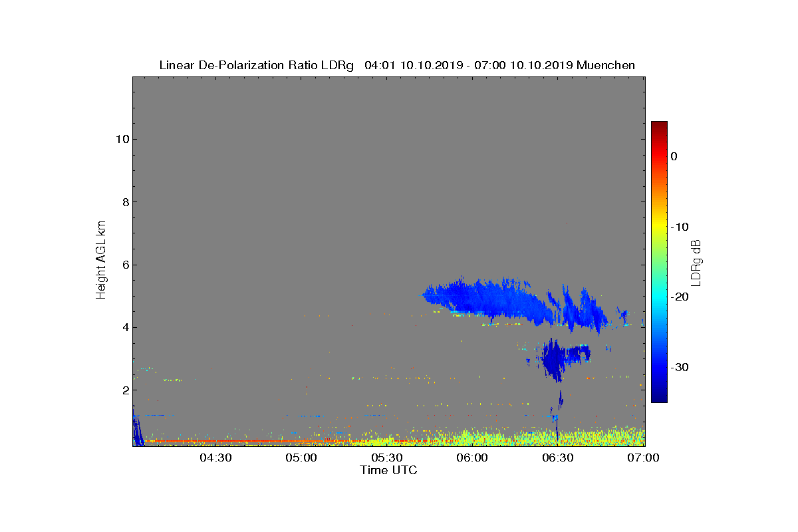Click the 05:00 time tick label
The width and height of the screenshot is (798, 532).
tap(301, 458)
